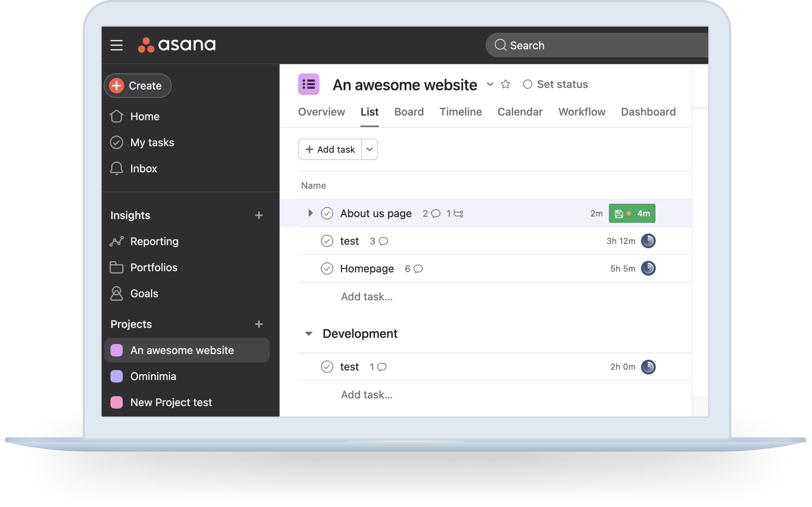The image size is (812, 507).
Task: Click the Add task button
Action: pos(330,149)
